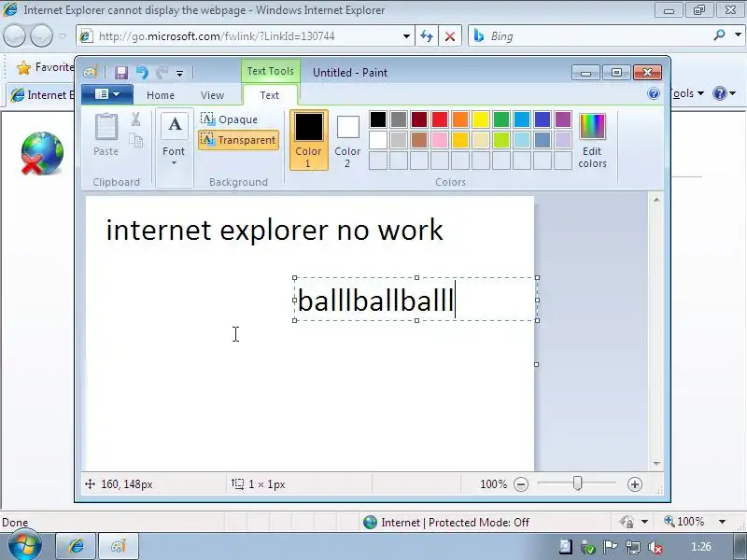Viewport: 747px width, 560px height.
Task: Open the search provider dropdown arrow
Action: coord(738,35)
